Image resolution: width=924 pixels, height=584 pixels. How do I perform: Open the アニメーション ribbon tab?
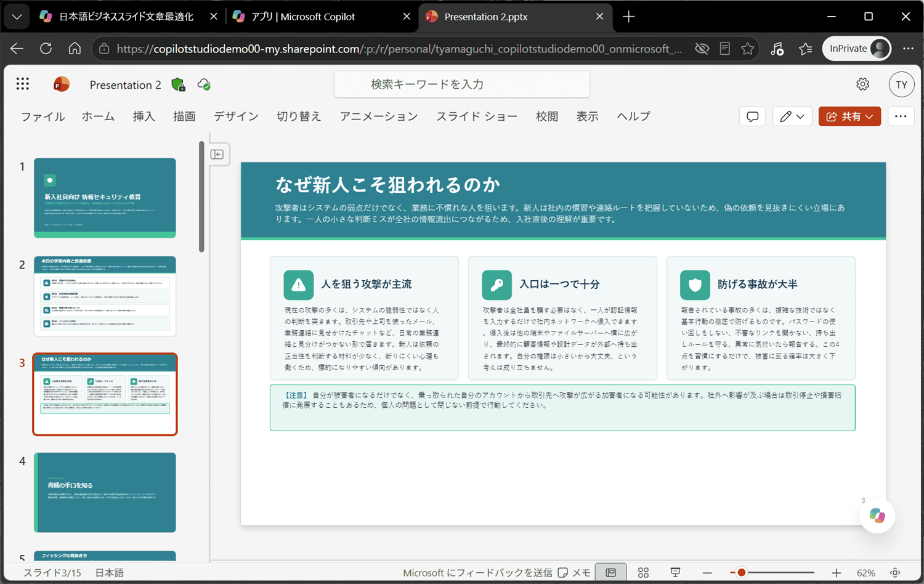pyautogui.click(x=379, y=116)
